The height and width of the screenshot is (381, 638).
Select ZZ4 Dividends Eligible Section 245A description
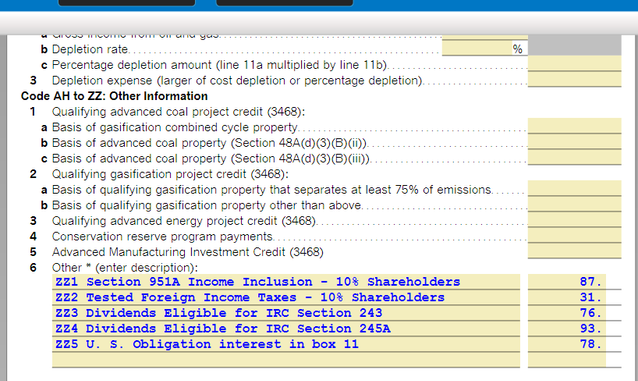286,328
